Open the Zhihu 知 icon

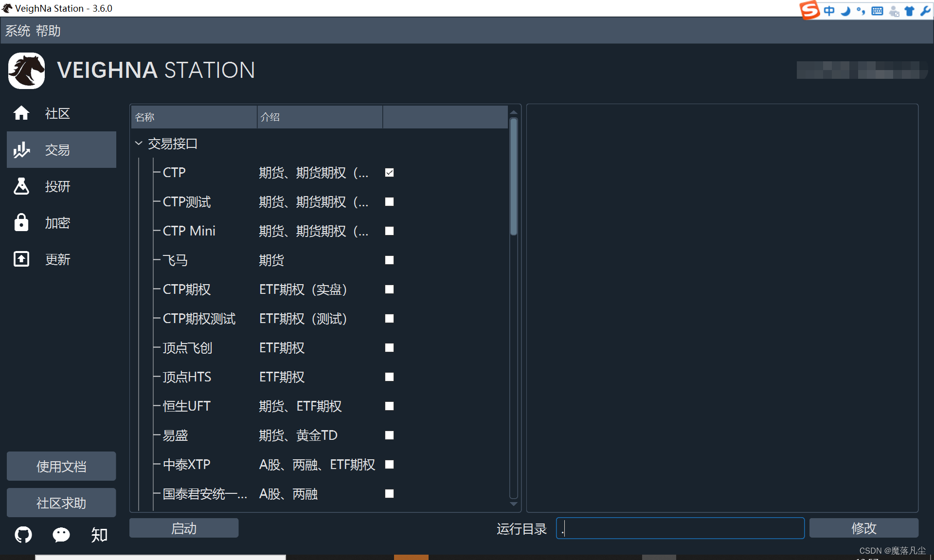[99, 535]
